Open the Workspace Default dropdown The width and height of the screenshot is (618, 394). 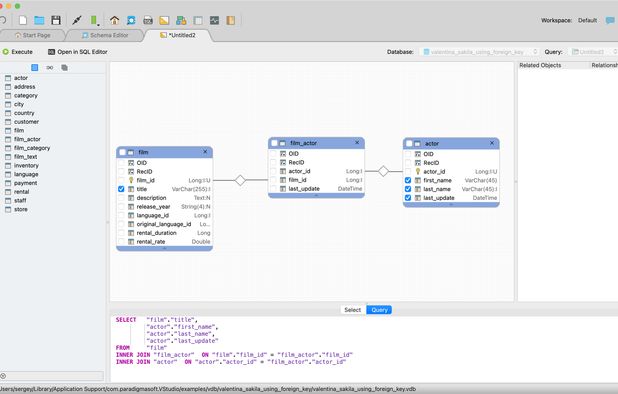(x=587, y=20)
